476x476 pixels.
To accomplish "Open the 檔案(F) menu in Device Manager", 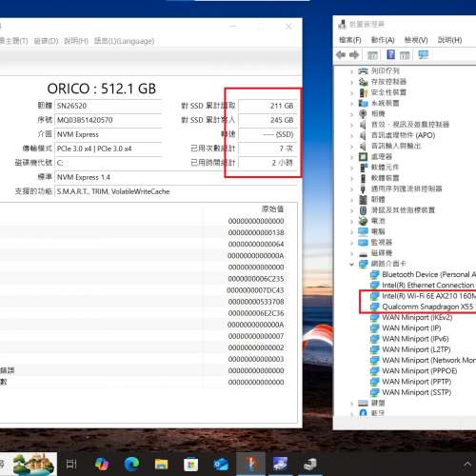I will pos(350,40).
